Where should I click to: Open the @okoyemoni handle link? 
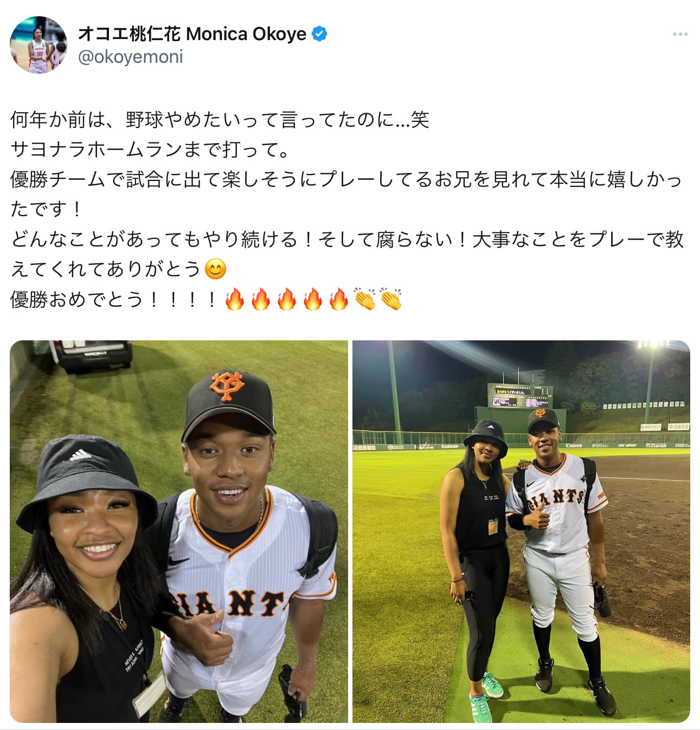[x=131, y=57]
